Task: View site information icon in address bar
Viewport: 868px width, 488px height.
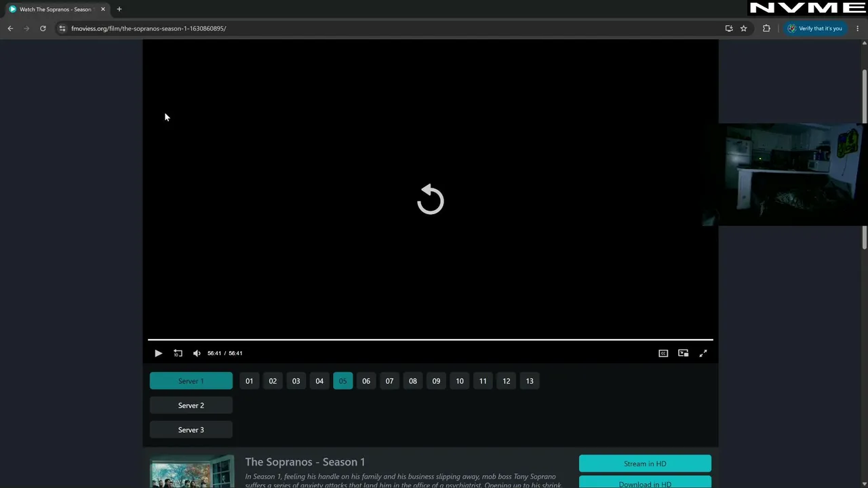Action: [62, 28]
